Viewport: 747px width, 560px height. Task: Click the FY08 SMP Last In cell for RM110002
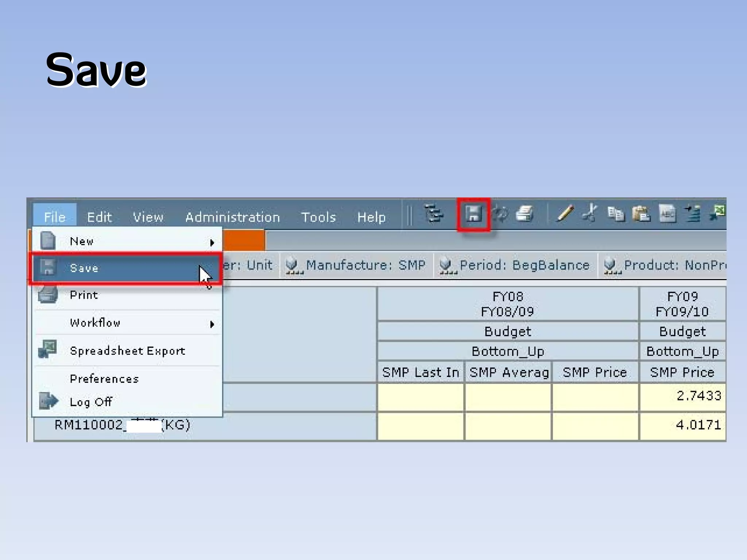[420, 426]
